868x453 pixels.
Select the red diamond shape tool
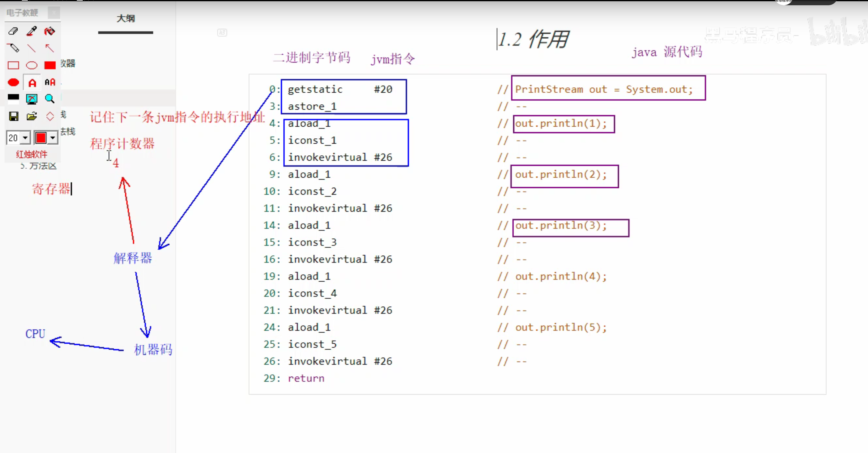[x=50, y=116]
